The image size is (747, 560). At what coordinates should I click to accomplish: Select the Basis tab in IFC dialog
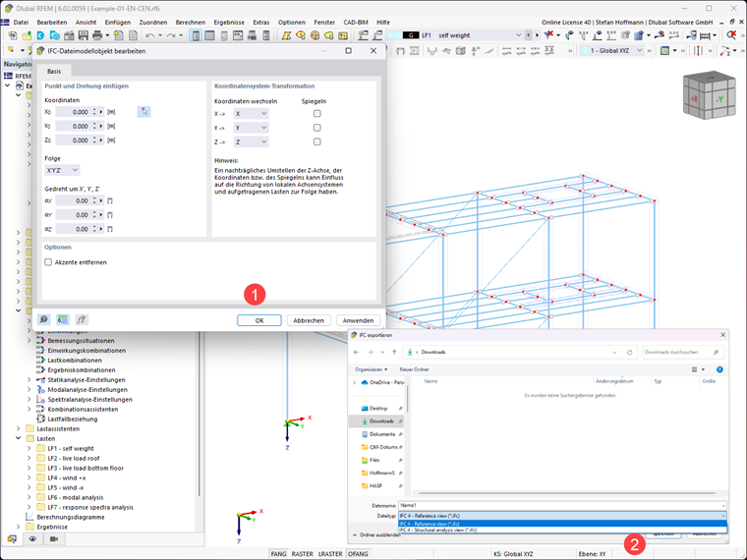coord(54,71)
